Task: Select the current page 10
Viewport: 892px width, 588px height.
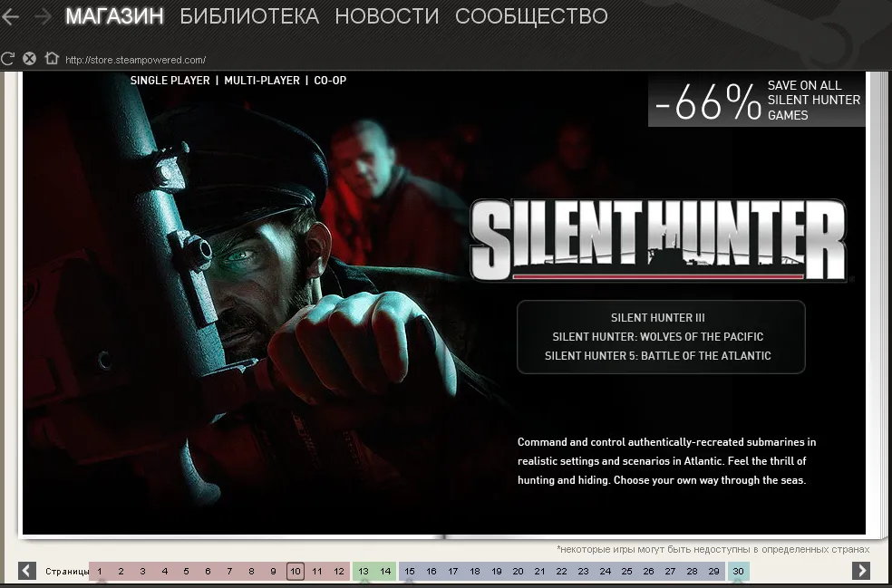Action: (296, 571)
